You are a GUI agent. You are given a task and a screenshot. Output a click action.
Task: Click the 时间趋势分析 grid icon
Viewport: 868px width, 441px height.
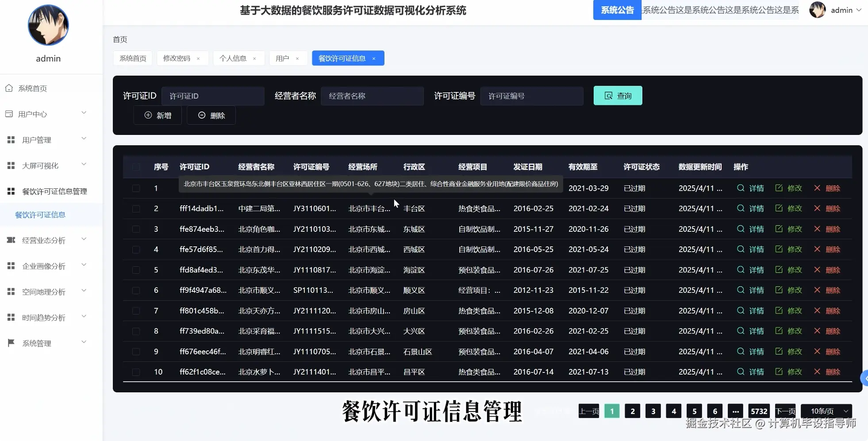click(x=11, y=317)
